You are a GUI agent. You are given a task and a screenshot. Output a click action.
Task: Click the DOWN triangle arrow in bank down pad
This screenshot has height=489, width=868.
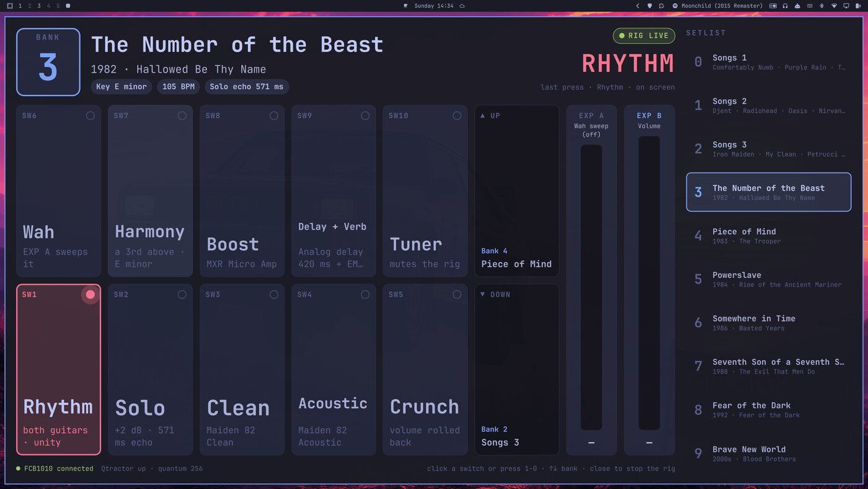pos(483,294)
